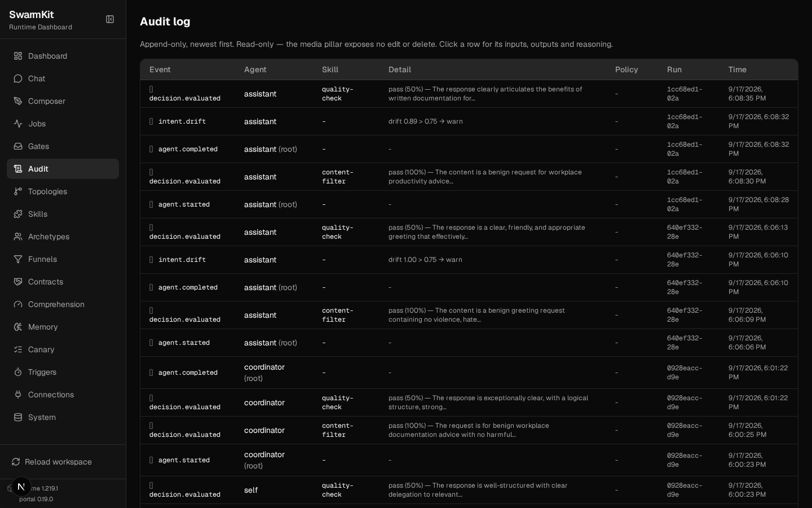Open Composer via its sidebar icon
The height and width of the screenshot is (508, 812).
[x=18, y=101]
